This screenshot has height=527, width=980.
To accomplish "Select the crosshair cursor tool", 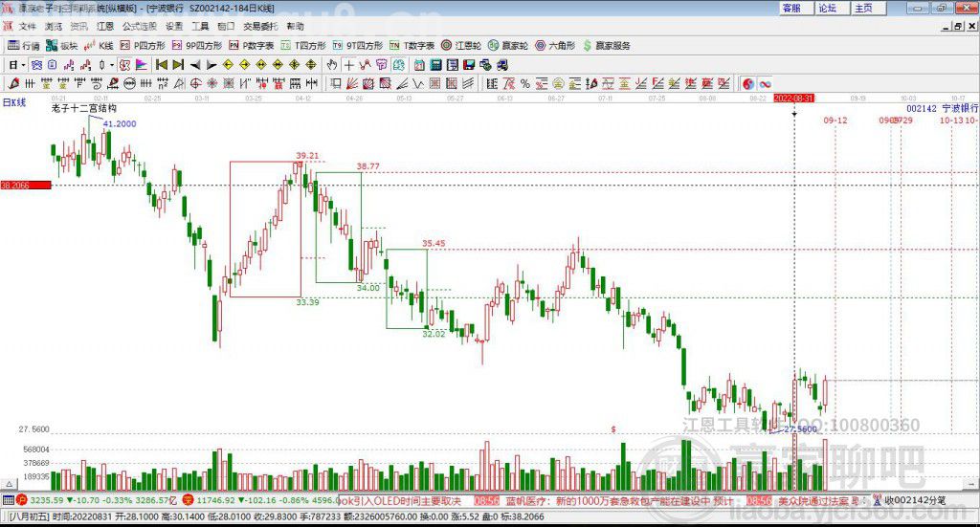I will coord(348,65).
